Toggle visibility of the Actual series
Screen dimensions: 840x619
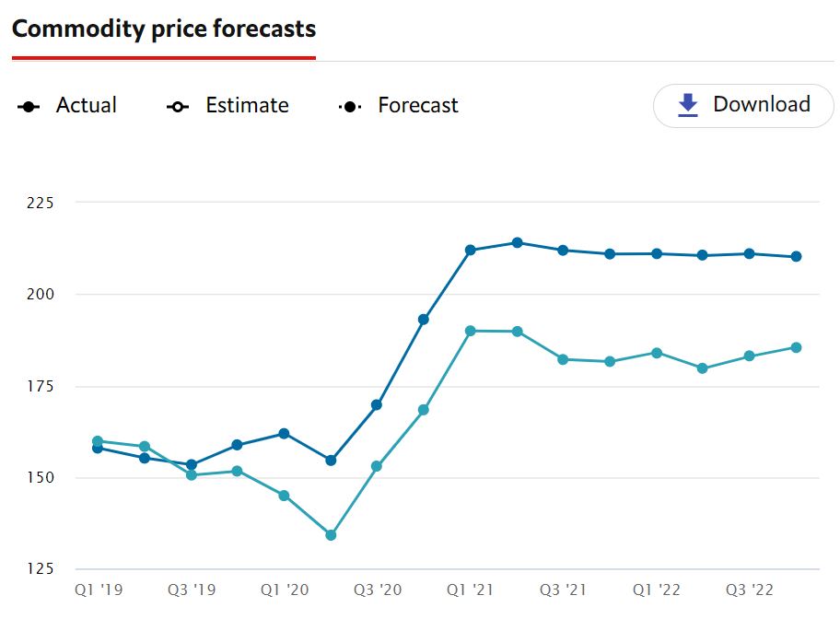87,105
